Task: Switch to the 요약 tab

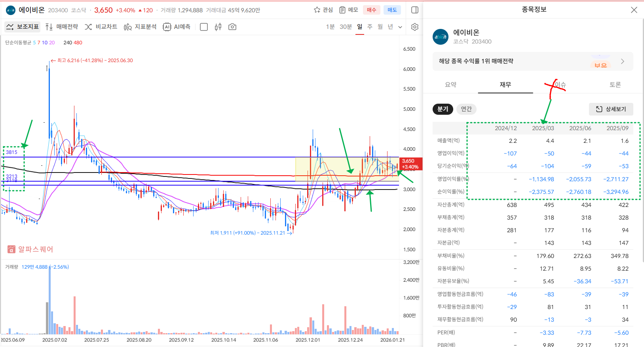Action: point(450,85)
